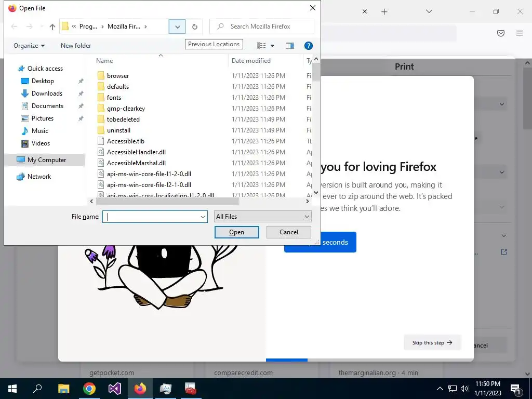The height and width of the screenshot is (399, 532).
Task: Expand the File name history dropdown
Action: tap(203, 217)
